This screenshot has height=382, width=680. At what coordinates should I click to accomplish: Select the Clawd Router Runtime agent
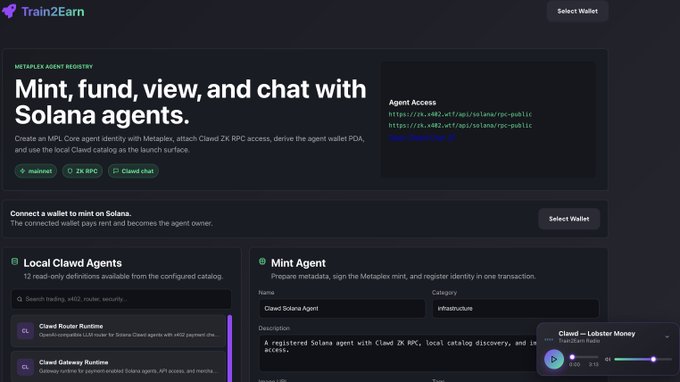(118, 331)
